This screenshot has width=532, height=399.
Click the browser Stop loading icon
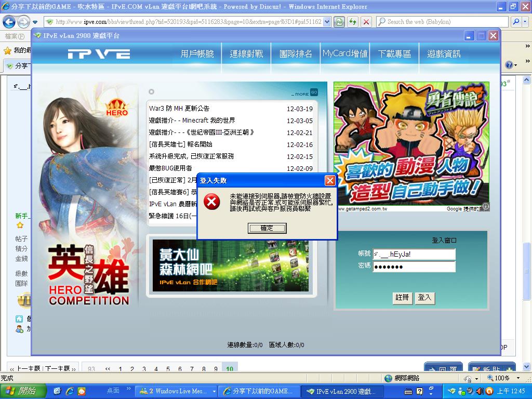click(x=366, y=22)
